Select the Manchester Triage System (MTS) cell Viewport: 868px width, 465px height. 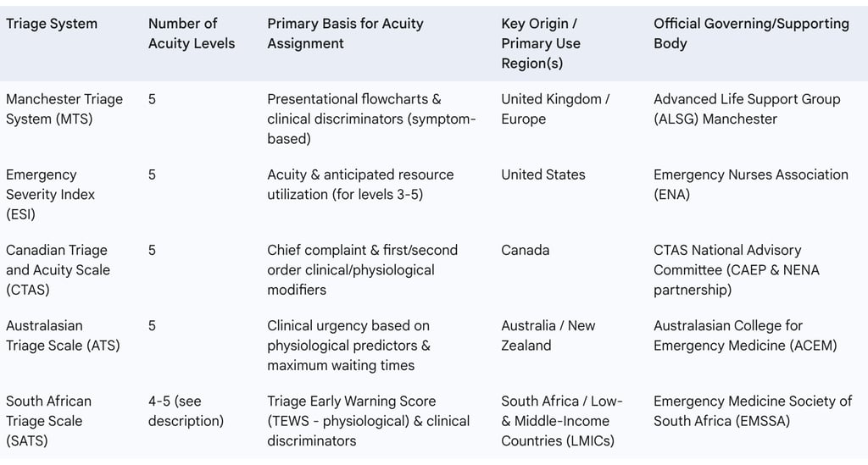click(x=64, y=109)
